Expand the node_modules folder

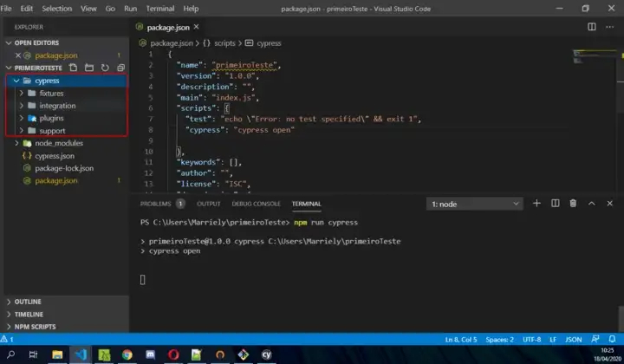59,143
